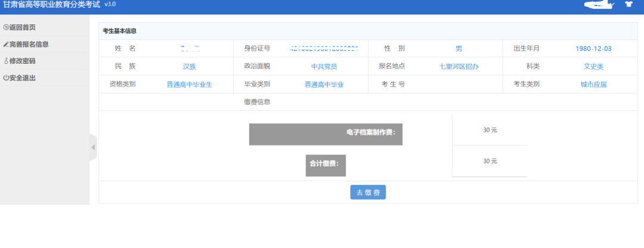This screenshot has height=248, width=644.
Task: Collapse the sidebar with the arrow handle
Action: tap(93, 147)
